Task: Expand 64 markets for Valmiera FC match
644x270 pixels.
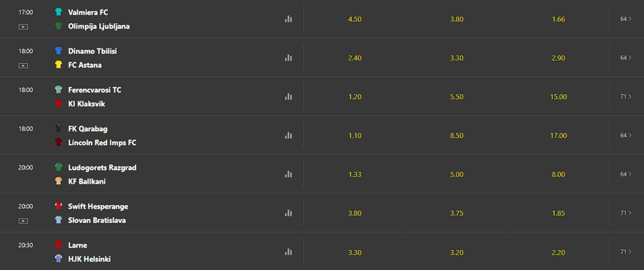Action: (626, 19)
